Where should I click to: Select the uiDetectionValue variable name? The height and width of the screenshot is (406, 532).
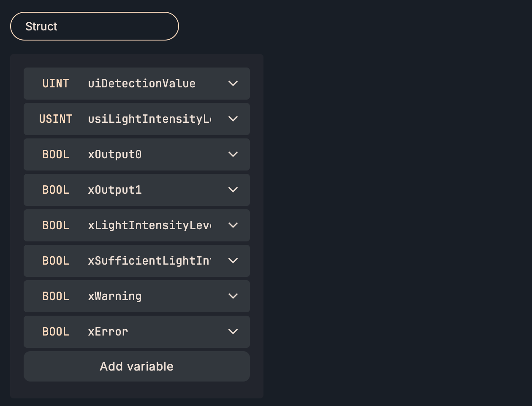tap(142, 84)
